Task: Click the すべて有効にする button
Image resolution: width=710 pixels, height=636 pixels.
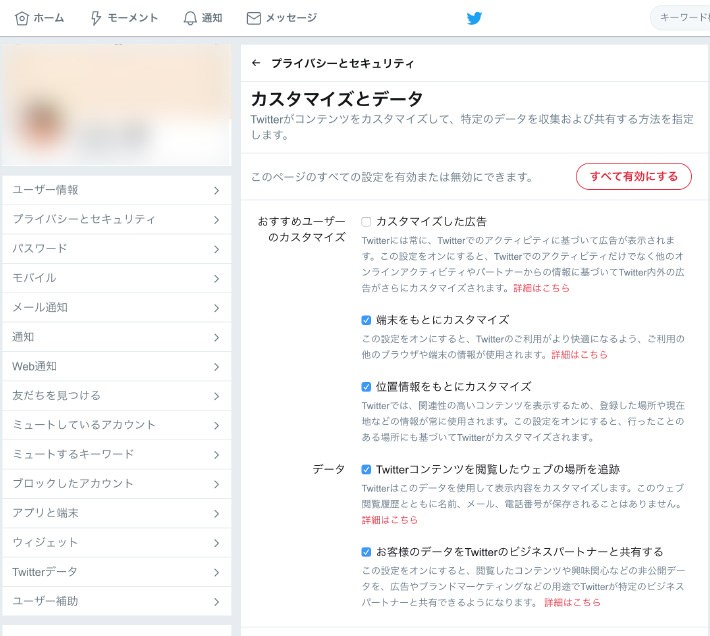Action: [633, 176]
